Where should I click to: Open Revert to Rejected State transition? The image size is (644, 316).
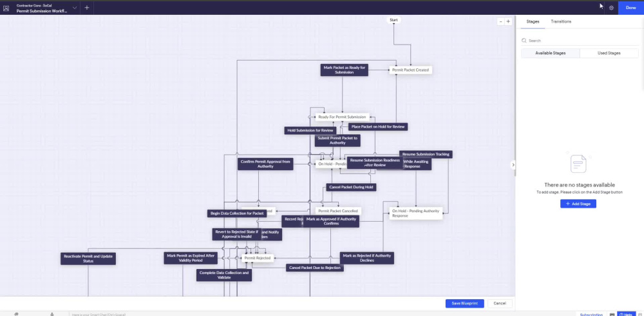236,234
